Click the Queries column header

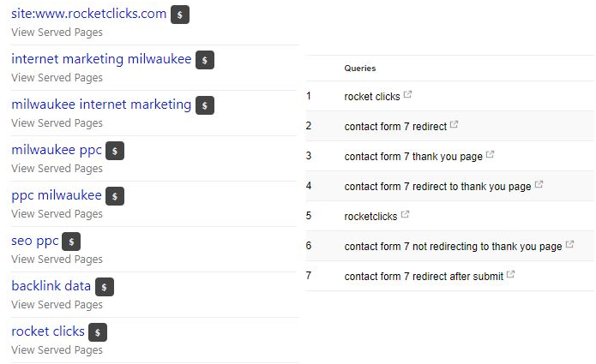(x=360, y=69)
